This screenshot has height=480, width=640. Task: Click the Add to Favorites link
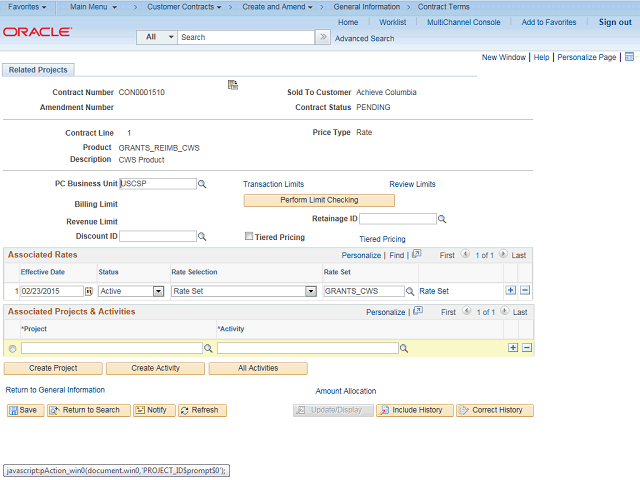(x=549, y=22)
